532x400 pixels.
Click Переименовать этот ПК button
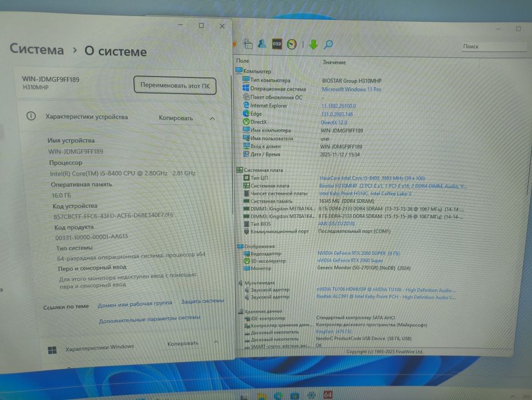coord(175,85)
